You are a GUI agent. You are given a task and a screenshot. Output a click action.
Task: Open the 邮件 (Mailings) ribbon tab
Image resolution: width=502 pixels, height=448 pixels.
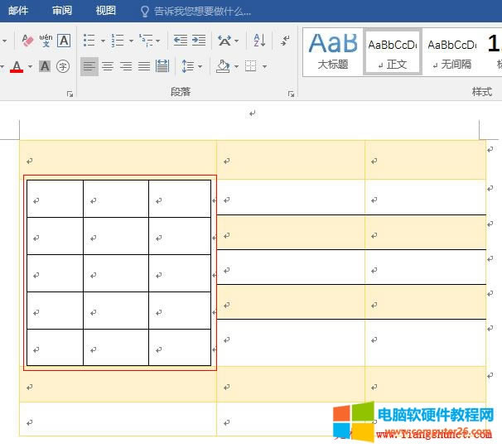[x=18, y=11]
